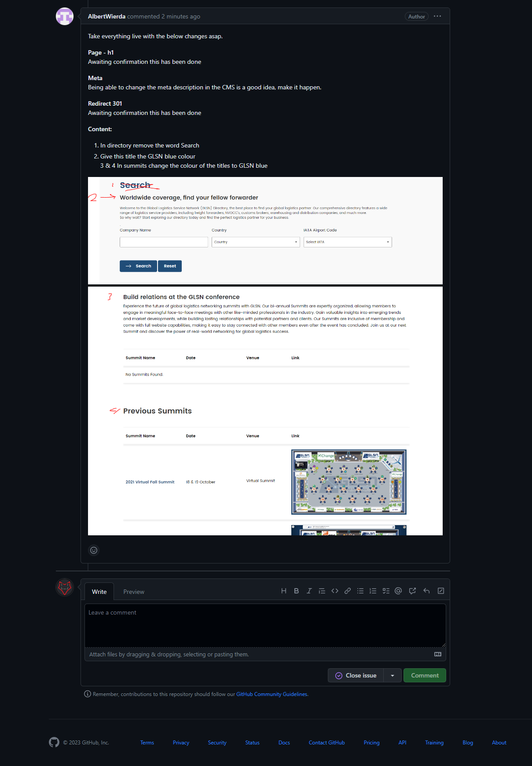Open the attached screenshot image in the comment

(x=265, y=356)
